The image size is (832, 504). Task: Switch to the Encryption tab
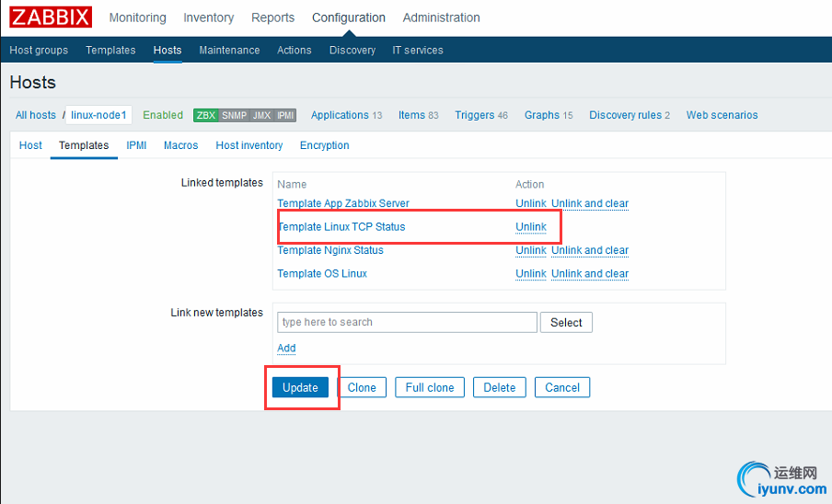coord(324,145)
